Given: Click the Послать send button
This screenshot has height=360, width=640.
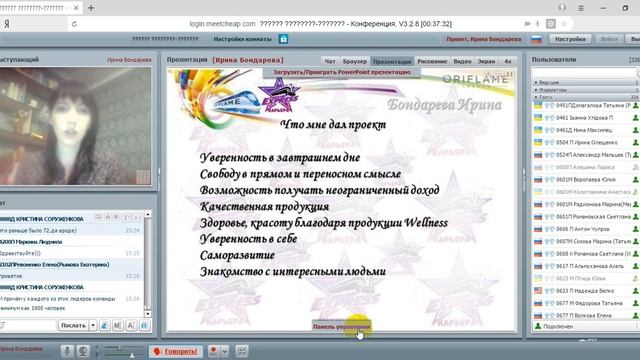Looking at the screenshot, I should (x=73, y=325).
